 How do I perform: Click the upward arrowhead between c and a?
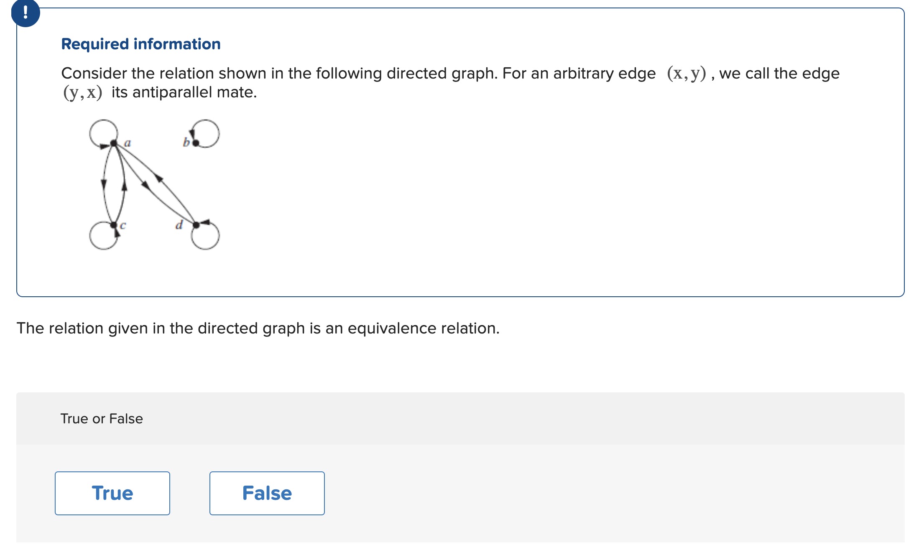click(x=124, y=185)
